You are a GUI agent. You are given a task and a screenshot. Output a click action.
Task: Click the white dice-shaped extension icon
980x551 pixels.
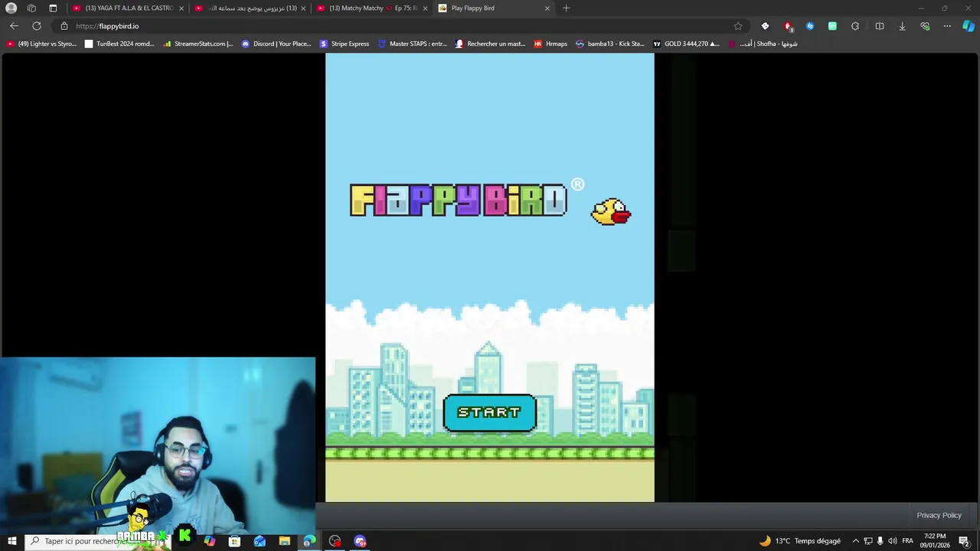[x=765, y=26]
